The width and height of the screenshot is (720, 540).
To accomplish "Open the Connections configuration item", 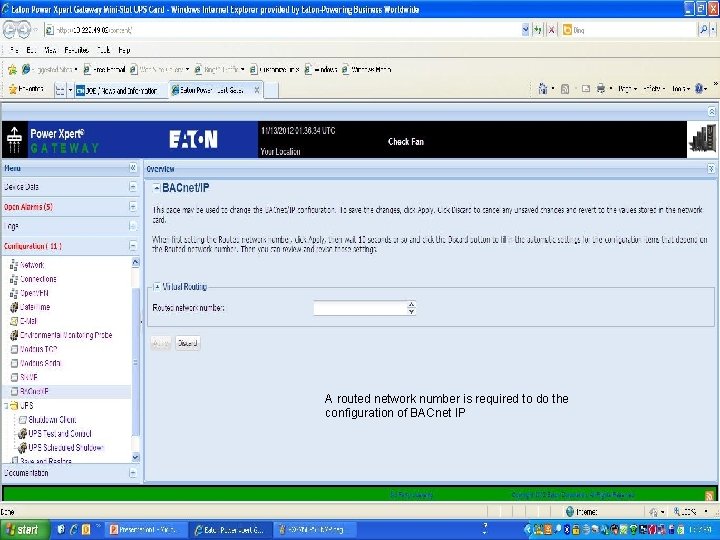I will click(38, 279).
